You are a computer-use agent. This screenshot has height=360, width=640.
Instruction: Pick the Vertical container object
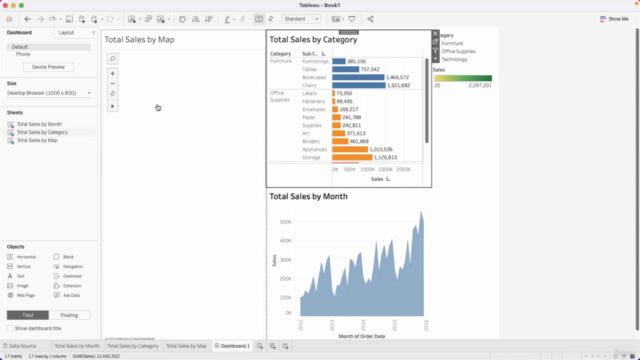(19, 267)
